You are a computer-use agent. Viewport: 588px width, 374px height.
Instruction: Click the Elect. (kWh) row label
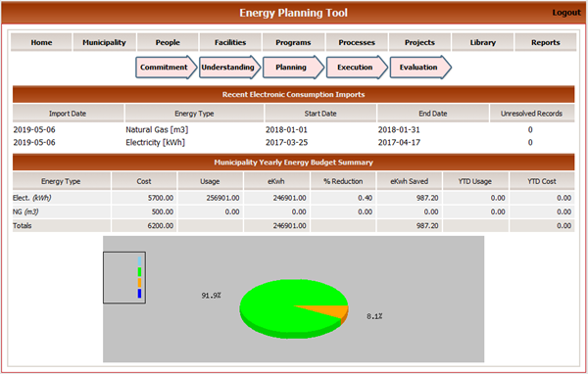coord(32,198)
